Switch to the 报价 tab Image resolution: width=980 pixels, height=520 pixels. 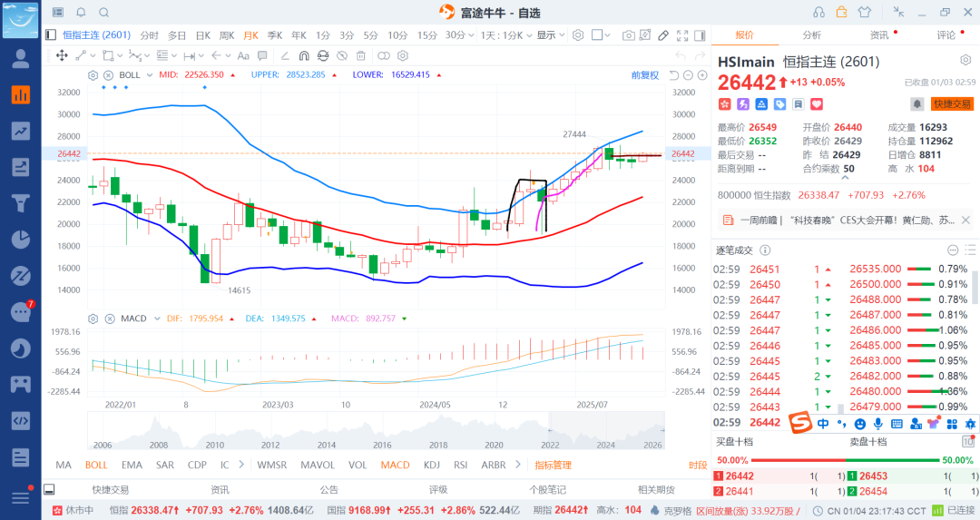744,35
